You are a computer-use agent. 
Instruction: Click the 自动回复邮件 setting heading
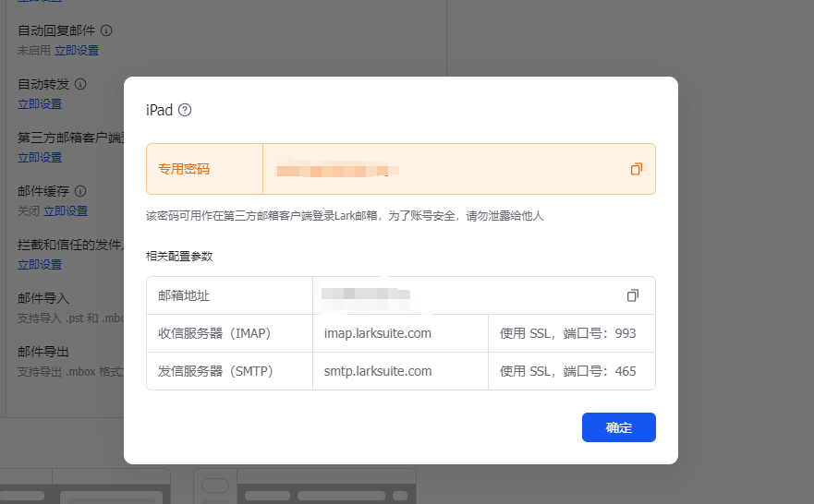56,30
